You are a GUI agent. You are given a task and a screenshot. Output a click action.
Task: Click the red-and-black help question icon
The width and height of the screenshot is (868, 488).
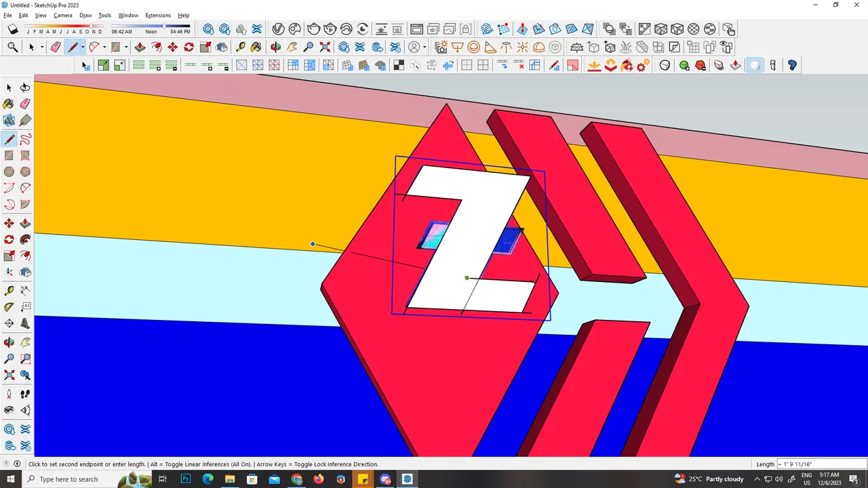pyautogui.click(x=792, y=65)
